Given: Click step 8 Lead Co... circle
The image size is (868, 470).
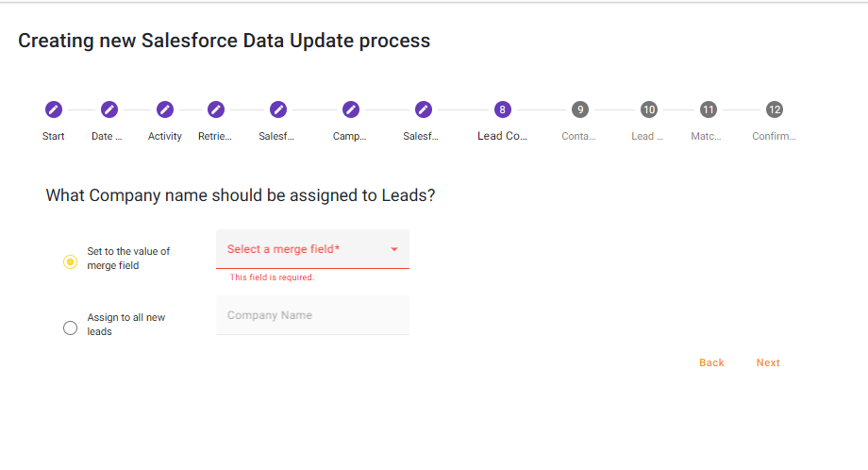Looking at the screenshot, I should click(502, 109).
